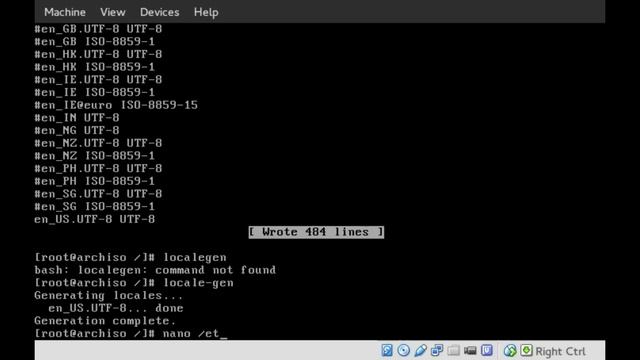
Task: Click the '#en_GB ISO-8859-1' line
Action: click(x=95, y=42)
